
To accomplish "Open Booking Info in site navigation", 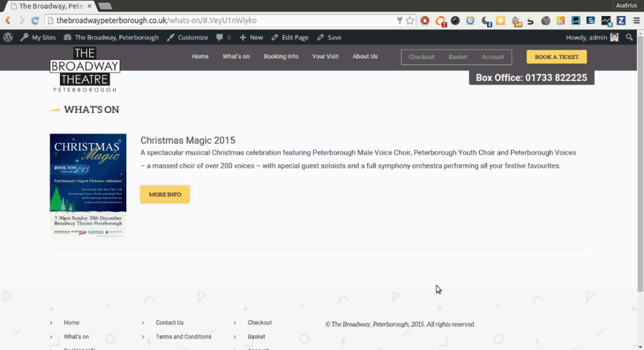I will tap(281, 56).
